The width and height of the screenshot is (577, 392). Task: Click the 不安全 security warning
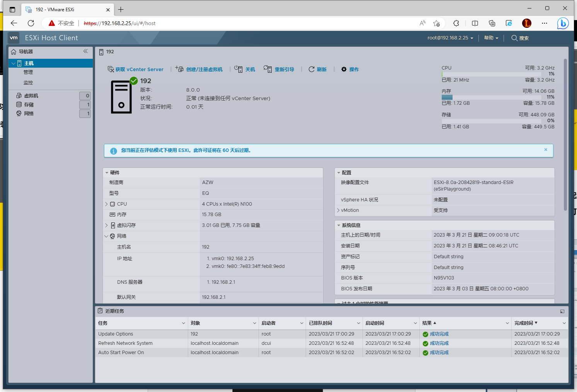(x=61, y=23)
